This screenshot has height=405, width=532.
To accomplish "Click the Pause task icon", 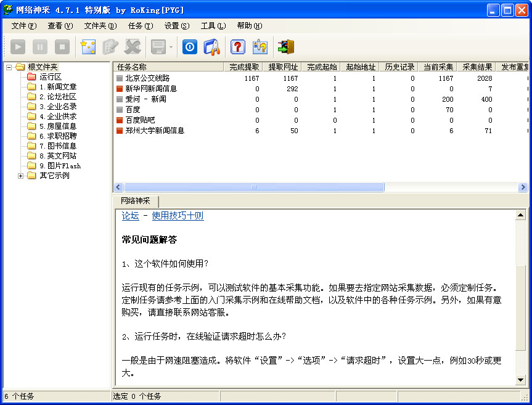I will pyautogui.click(x=39, y=46).
